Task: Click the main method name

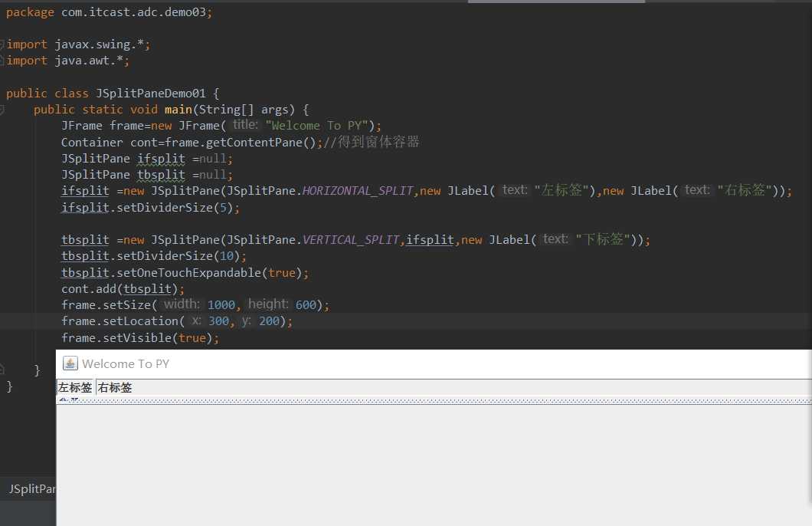Action: click(x=178, y=110)
